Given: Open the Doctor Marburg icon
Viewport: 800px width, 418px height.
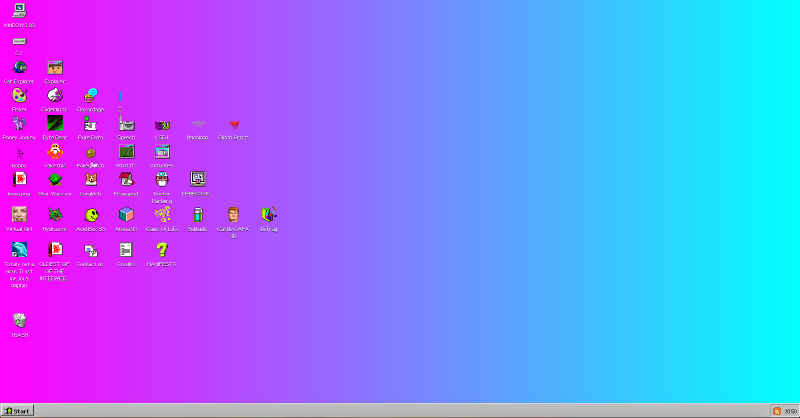Looking at the screenshot, I should point(162,180).
